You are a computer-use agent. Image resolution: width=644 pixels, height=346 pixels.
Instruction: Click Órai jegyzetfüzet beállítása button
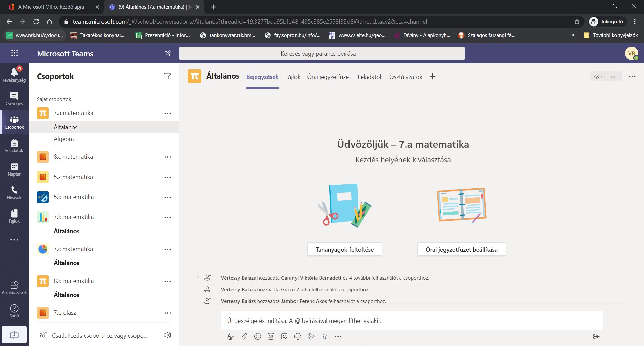point(462,249)
